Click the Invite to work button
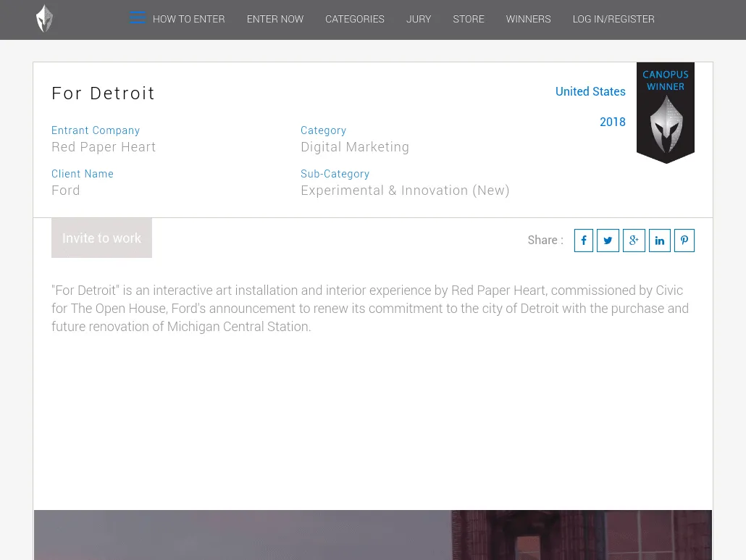 (102, 238)
